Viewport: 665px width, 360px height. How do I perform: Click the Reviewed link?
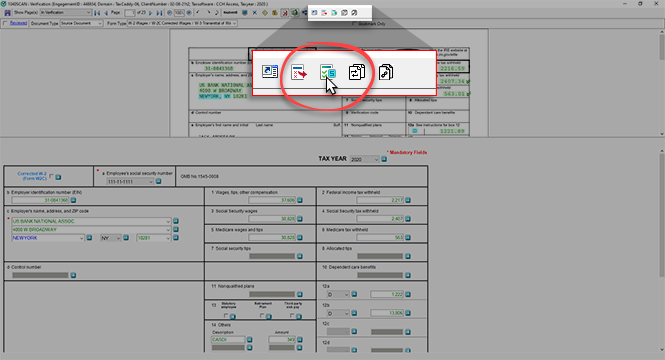[x=18, y=23]
